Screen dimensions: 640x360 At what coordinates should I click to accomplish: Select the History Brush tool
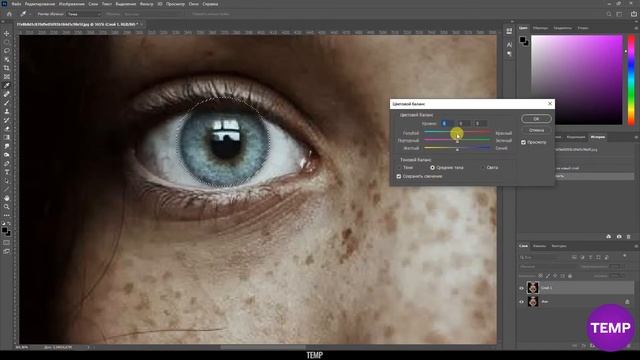coord(7,120)
